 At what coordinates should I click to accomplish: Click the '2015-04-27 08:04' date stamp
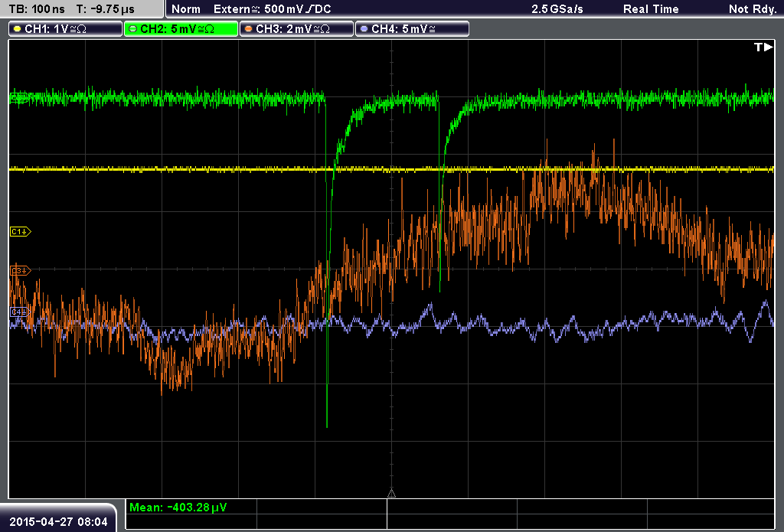tap(58, 521)
